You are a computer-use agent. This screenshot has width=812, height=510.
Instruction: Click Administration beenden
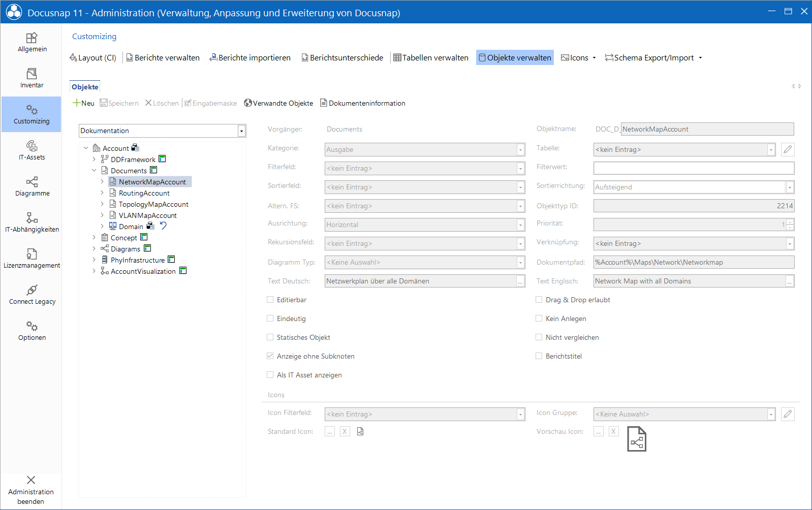pos(31,491)
